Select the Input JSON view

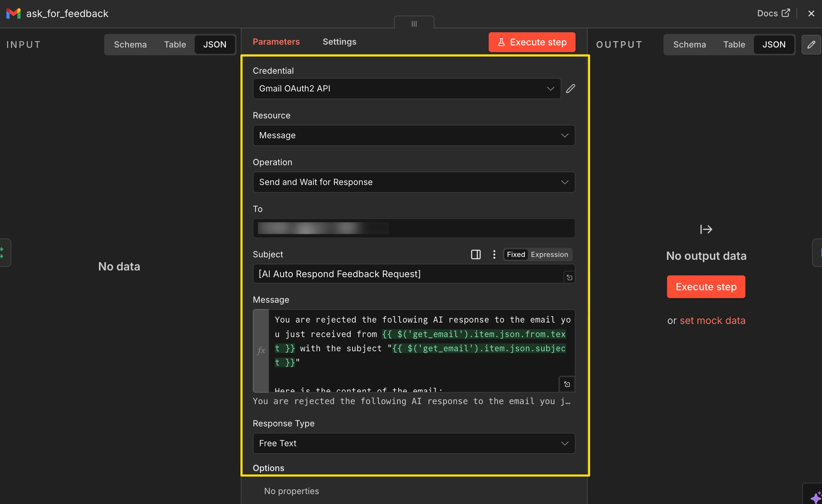coord(215,44)
